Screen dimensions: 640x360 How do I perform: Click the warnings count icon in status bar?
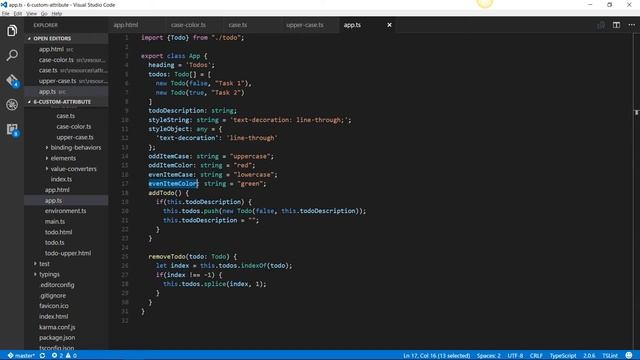pyautogui.click(x=71, y=356)
